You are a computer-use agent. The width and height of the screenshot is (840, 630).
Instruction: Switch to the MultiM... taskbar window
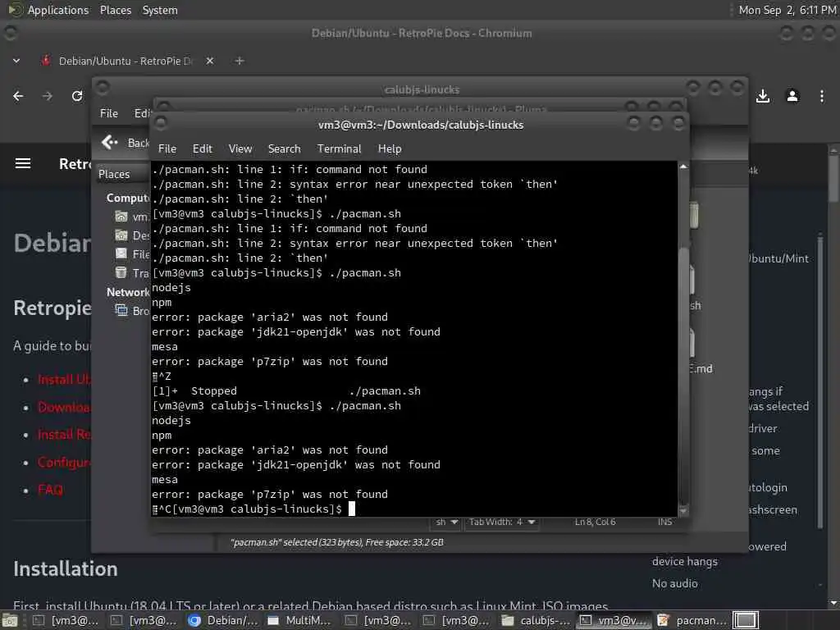pyautogui.click(x=301, y=620)
